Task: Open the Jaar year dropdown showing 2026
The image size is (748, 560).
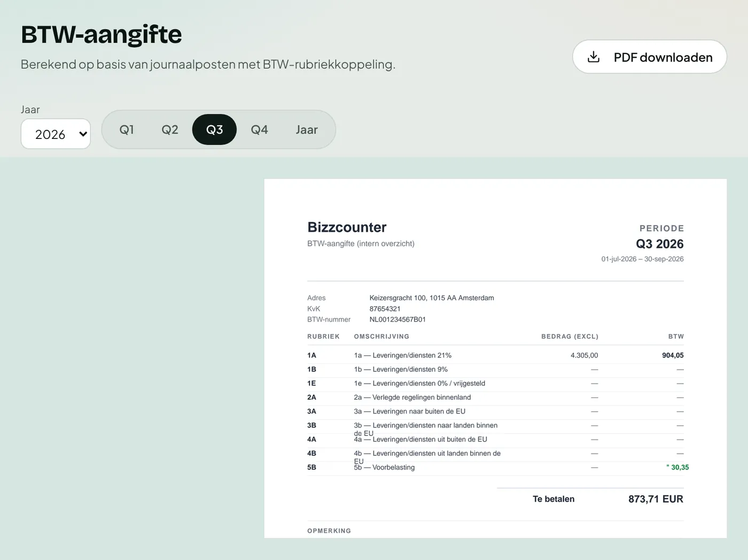Action: (56, 134)
